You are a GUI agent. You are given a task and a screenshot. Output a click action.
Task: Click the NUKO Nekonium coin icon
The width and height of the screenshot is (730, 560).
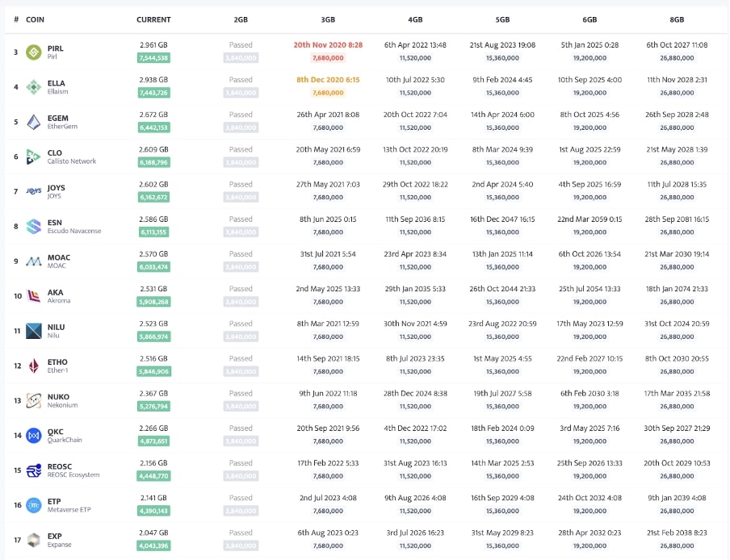34,400
